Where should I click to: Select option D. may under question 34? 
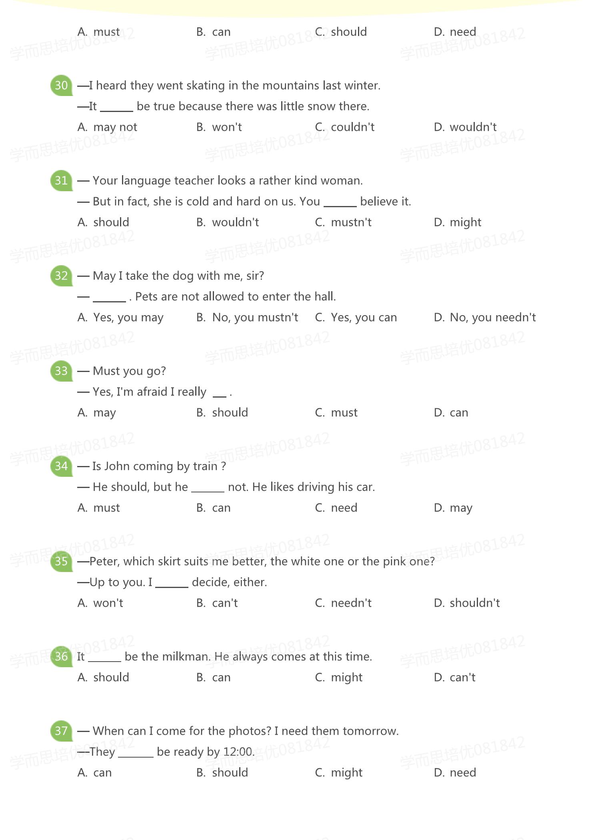click(x=453, y=508)
